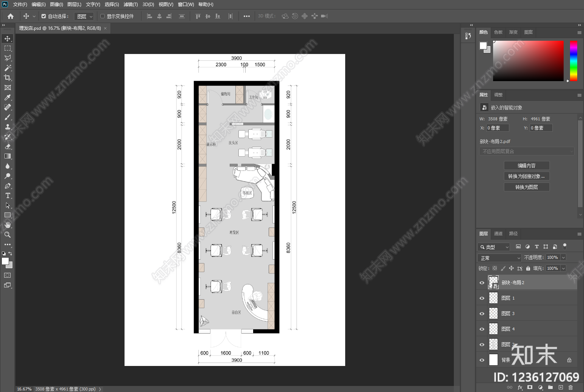Click the 编辑内容 button
The image size is (584, 392).
pos(527,166)
